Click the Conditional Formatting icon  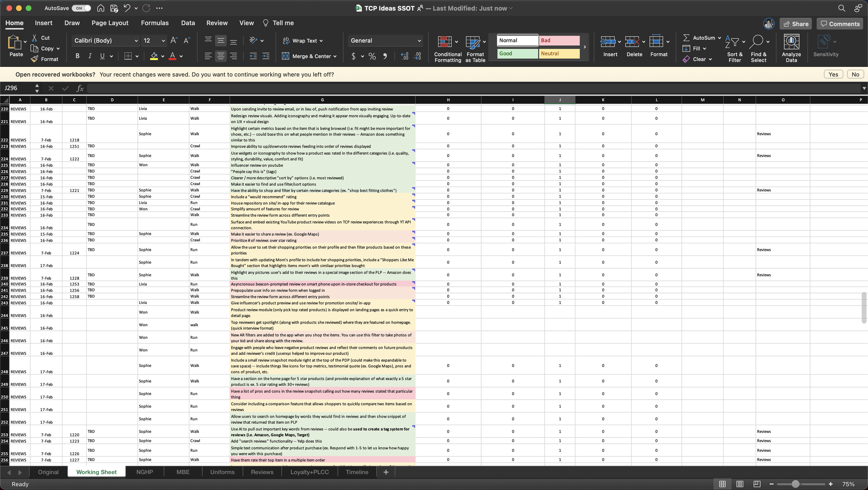(444, 42)
